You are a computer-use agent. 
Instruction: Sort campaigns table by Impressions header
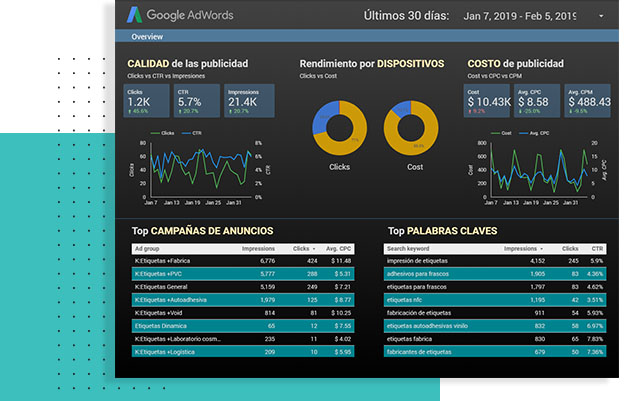258,249
